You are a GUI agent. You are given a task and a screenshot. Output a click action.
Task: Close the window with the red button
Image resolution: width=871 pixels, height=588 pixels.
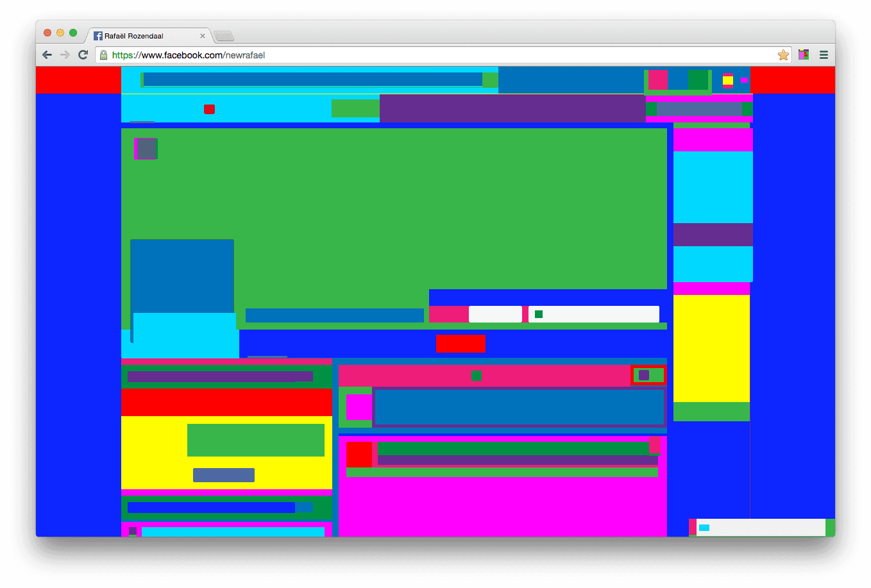(47, 33)
